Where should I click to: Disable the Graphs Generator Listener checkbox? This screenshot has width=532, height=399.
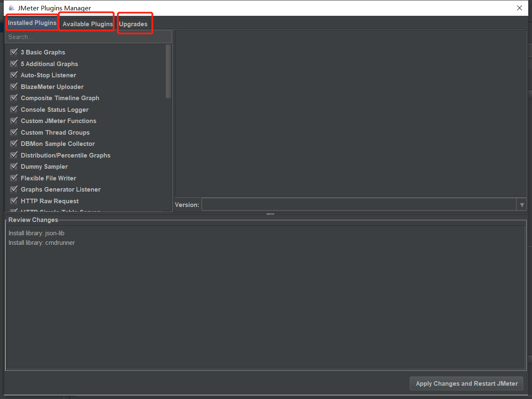pos(14,189)
